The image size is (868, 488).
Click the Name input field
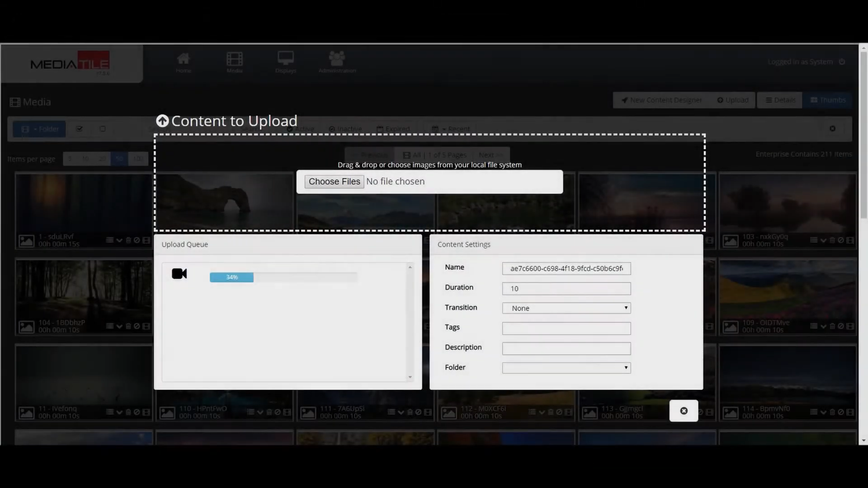click(566, 268)
